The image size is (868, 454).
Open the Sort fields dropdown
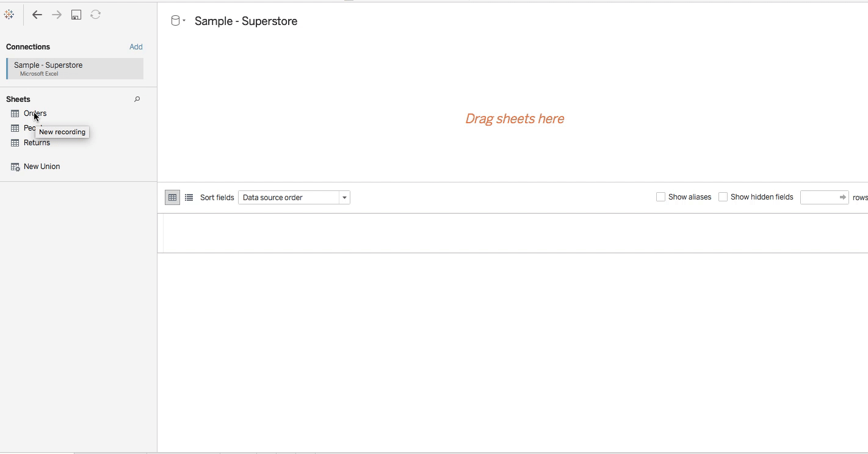294,197
